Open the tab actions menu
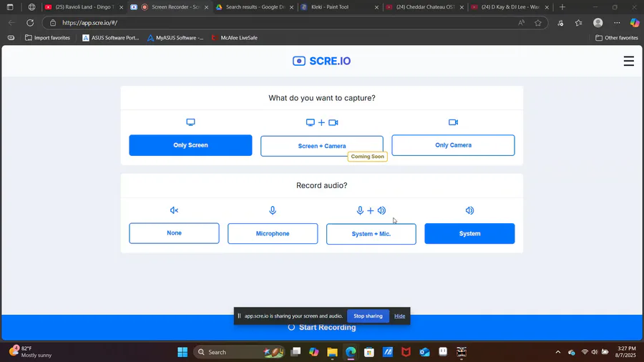 tap(10, 7)
